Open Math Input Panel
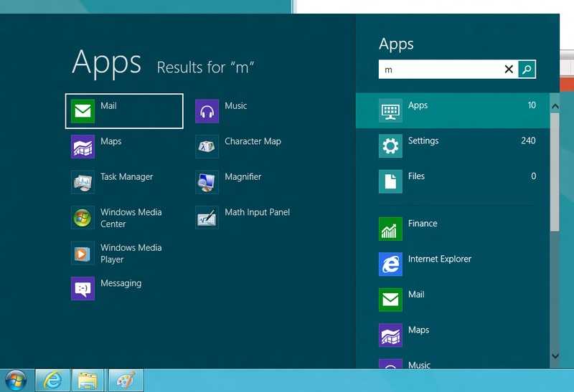The width and height of the screenshot is (574, 392). pyautogui.click(x=248, y=218)
